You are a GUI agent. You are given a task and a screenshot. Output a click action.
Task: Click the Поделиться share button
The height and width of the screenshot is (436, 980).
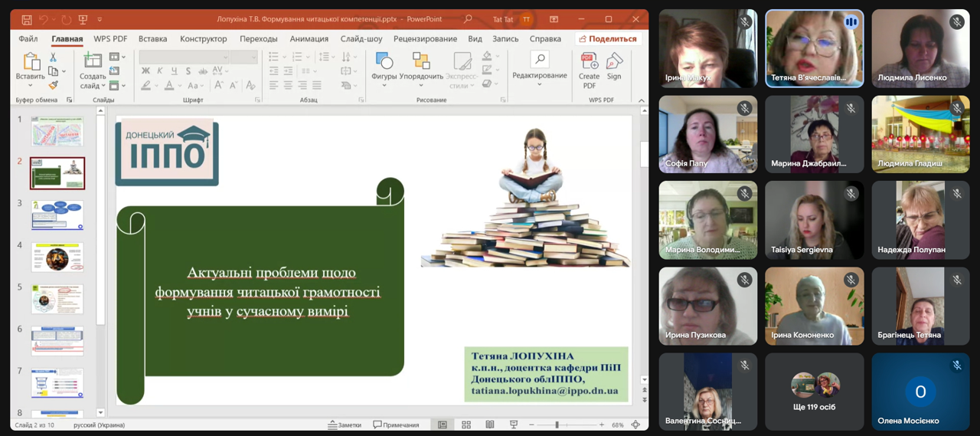point(607,38)
